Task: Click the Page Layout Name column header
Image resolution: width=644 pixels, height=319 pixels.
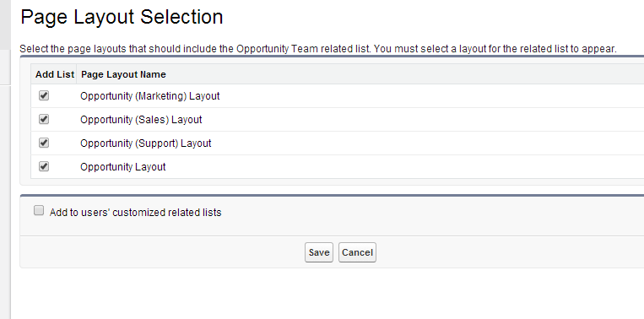Action: (123, 74)
